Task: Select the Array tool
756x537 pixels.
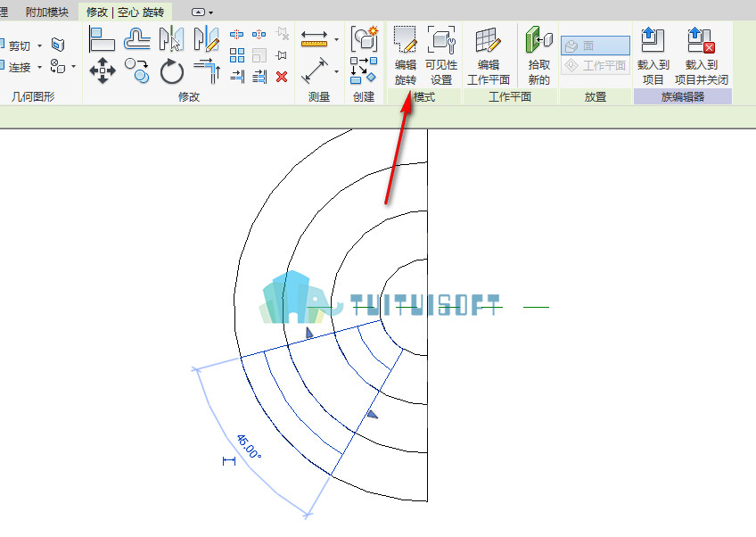Action: coord(237,55)
